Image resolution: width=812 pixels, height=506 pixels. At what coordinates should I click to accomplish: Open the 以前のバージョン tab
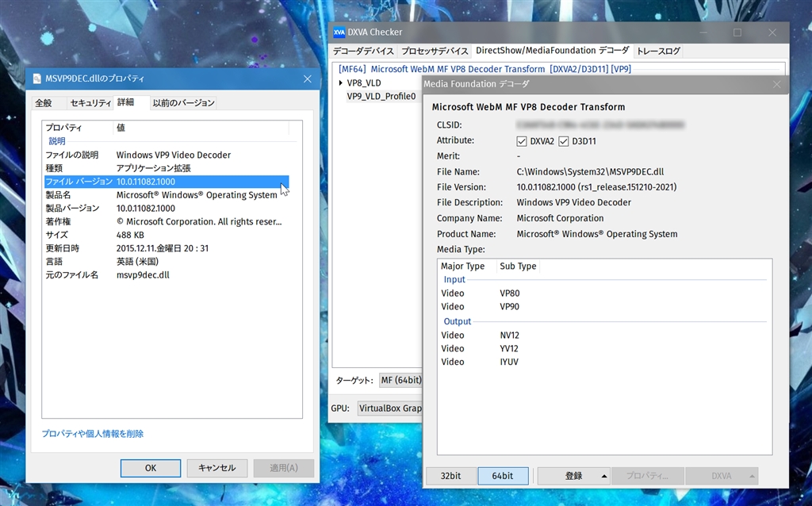point(183,103)
